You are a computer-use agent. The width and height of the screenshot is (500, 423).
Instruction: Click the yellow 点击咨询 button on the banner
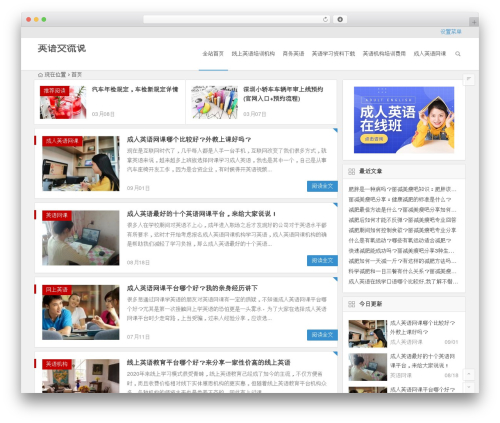tap(374, 139)
